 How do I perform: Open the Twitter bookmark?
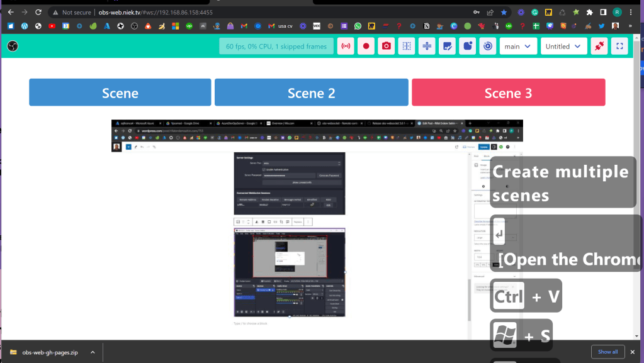coord(601,26)
